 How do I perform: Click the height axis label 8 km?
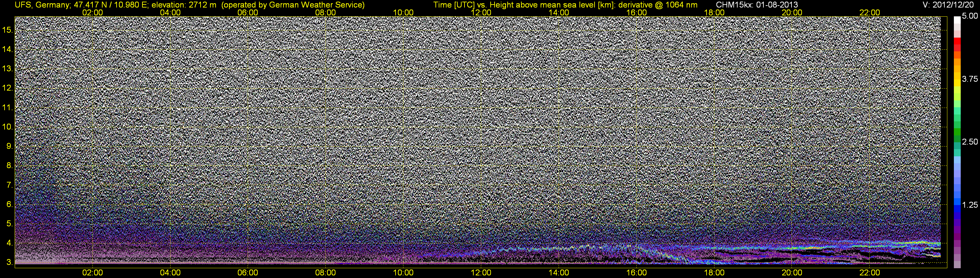click(x=9, y=166)
